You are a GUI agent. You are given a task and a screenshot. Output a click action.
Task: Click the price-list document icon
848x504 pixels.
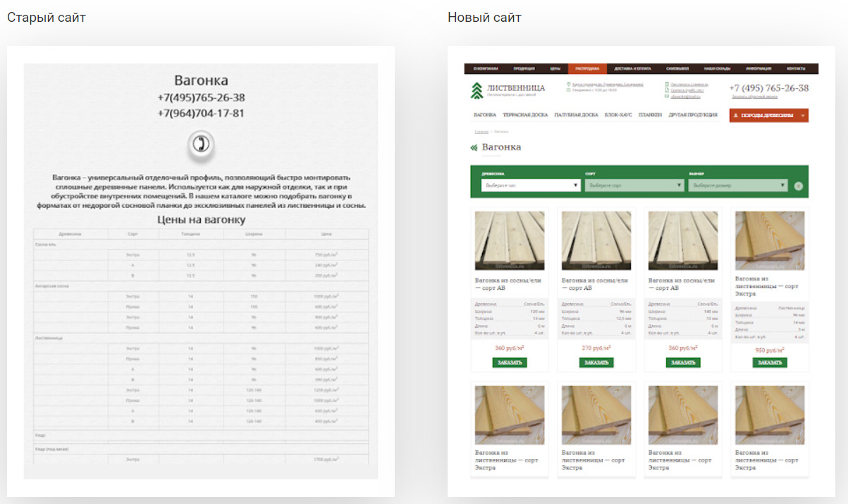point(667,90)
